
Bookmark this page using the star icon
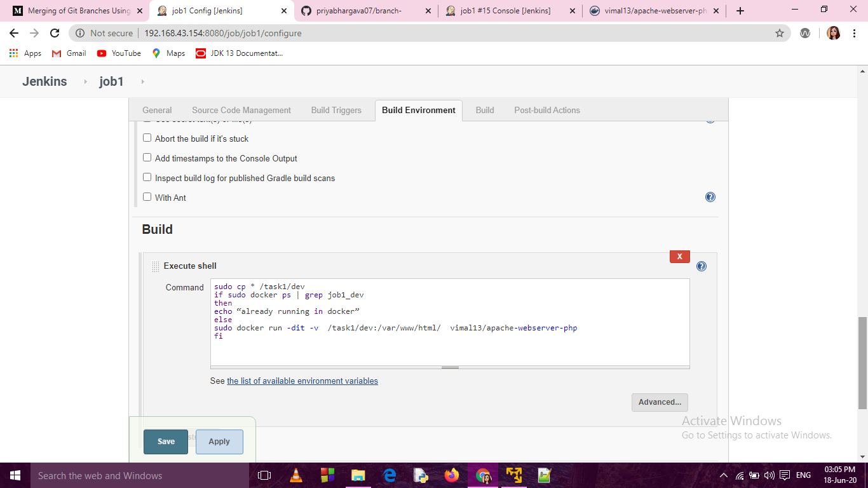[x=779, y=32]
